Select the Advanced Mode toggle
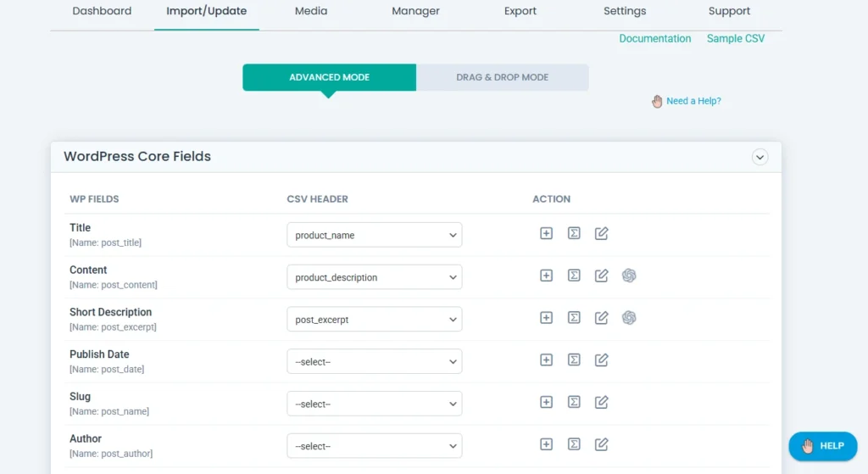 [x=329, y=77]
